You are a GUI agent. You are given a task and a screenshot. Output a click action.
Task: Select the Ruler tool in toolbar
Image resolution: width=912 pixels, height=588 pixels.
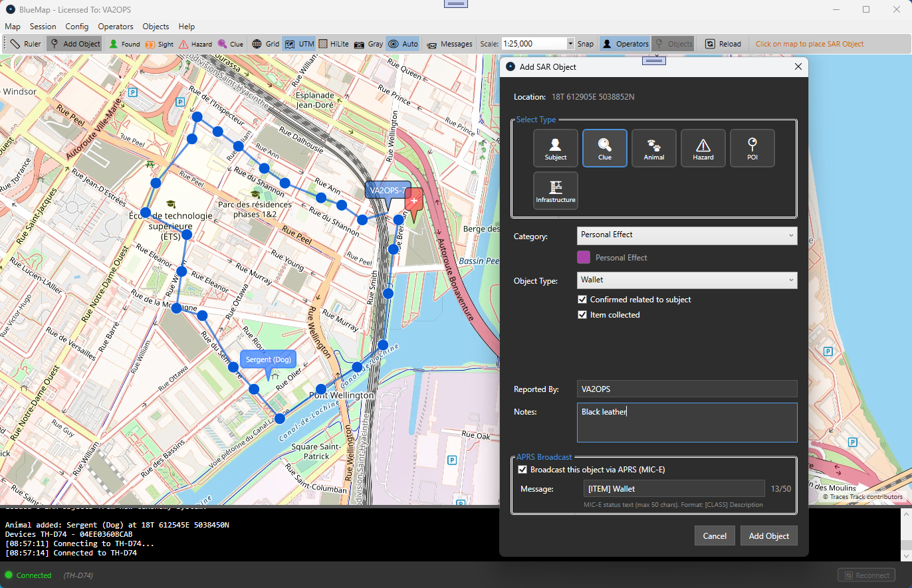[26, 44]
